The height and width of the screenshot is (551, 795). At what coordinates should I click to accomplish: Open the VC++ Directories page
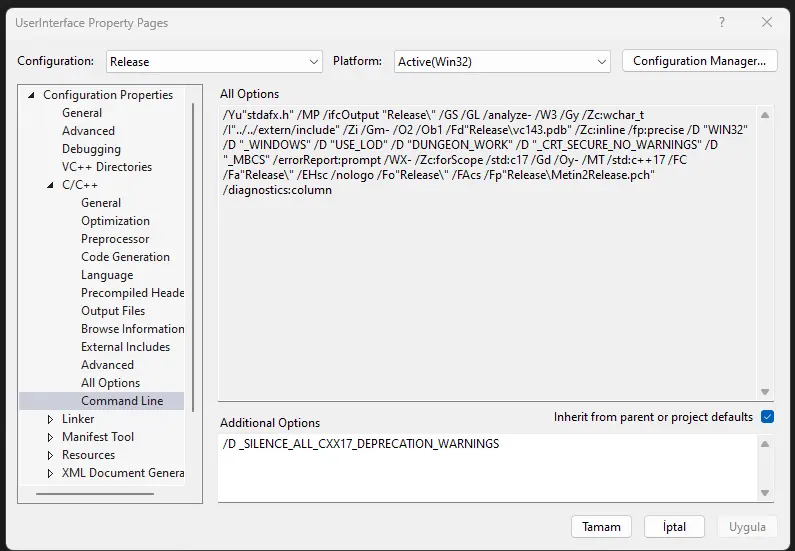(107, 167)
